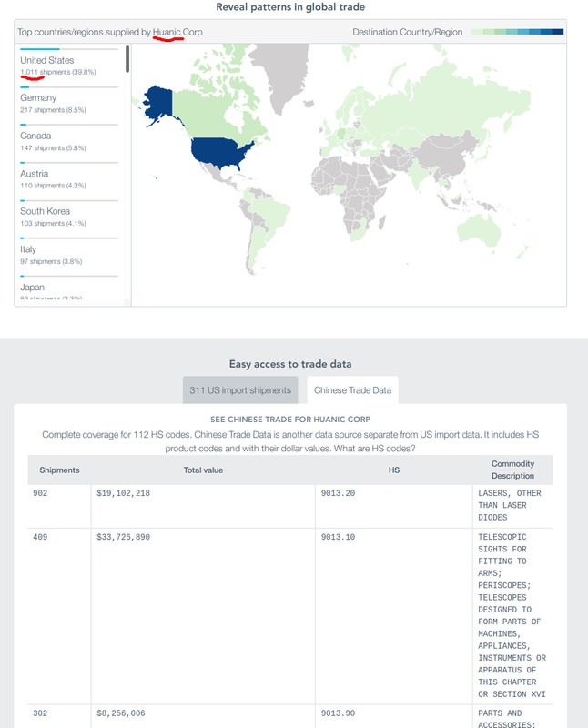Click United States share progress bar
Image resolution: width=588 pixels, height=728 pixels.
69,49
